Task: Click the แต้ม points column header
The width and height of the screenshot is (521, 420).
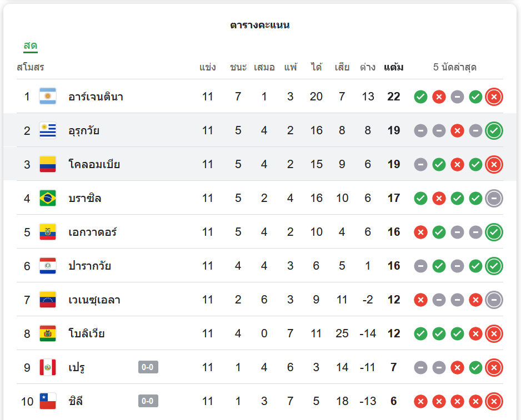Action: tap(393, 68)
